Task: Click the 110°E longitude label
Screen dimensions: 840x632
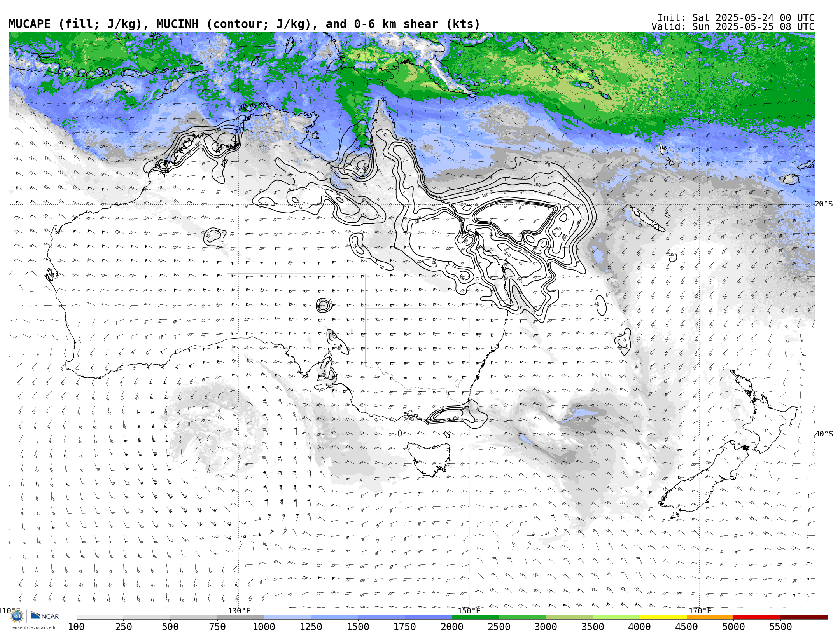Action: point(9,611)
